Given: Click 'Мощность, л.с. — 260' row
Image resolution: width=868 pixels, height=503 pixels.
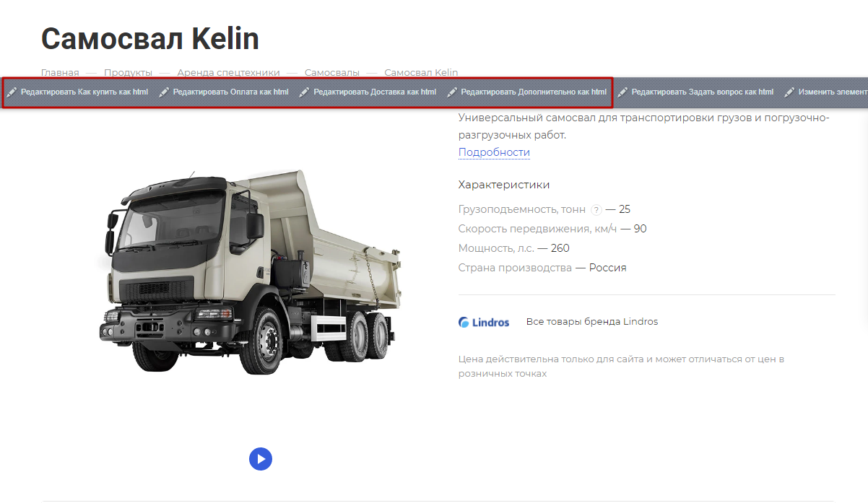Looking at the screenshot, I should click(514, 248).
